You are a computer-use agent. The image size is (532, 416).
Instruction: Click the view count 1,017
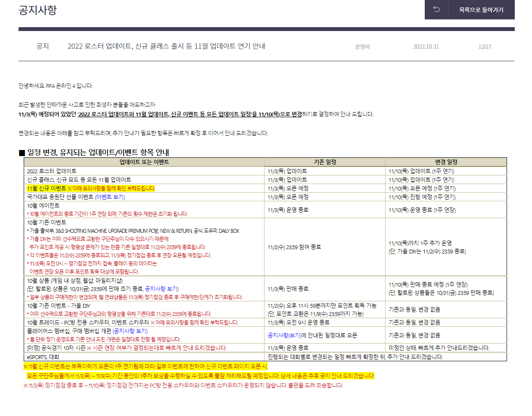485,47
